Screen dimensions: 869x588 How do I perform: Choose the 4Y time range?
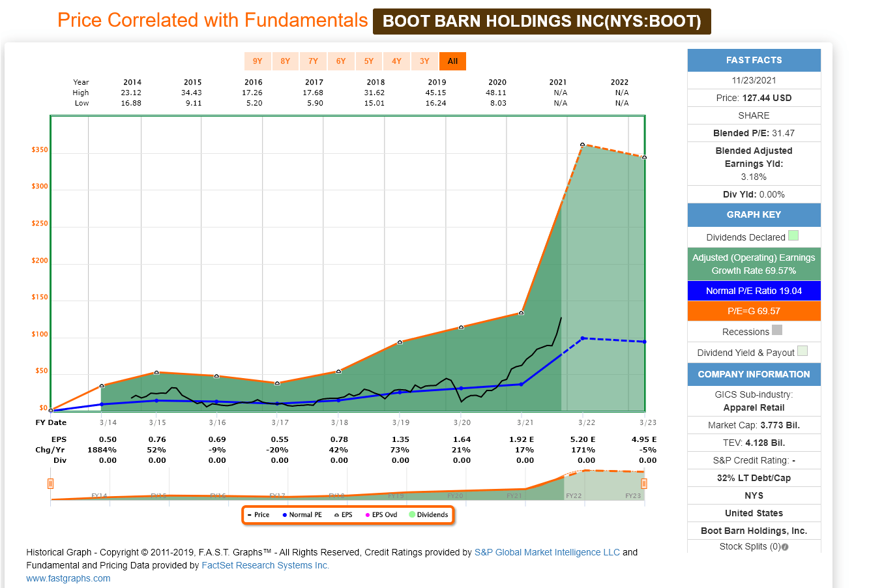[x=397, y=61]
